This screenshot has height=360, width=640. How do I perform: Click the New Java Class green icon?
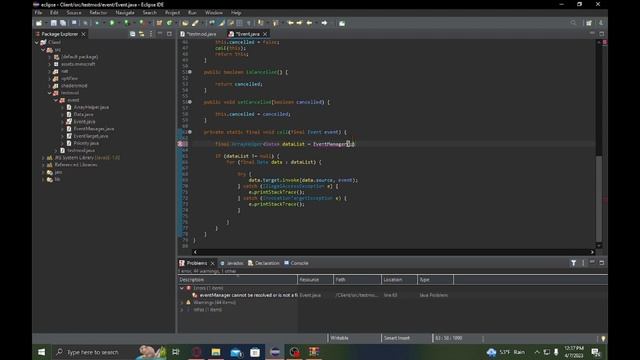point(169,23)
